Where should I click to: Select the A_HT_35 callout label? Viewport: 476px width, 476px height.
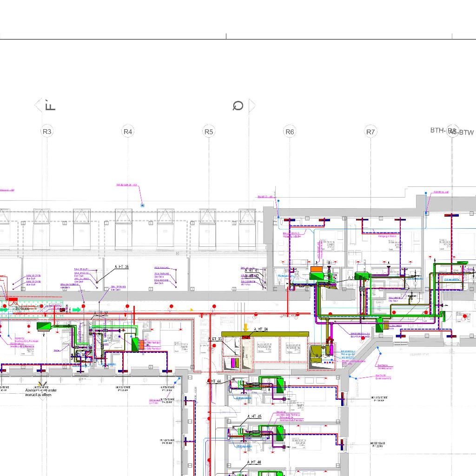pyautogui.click(x=122, y=267)
